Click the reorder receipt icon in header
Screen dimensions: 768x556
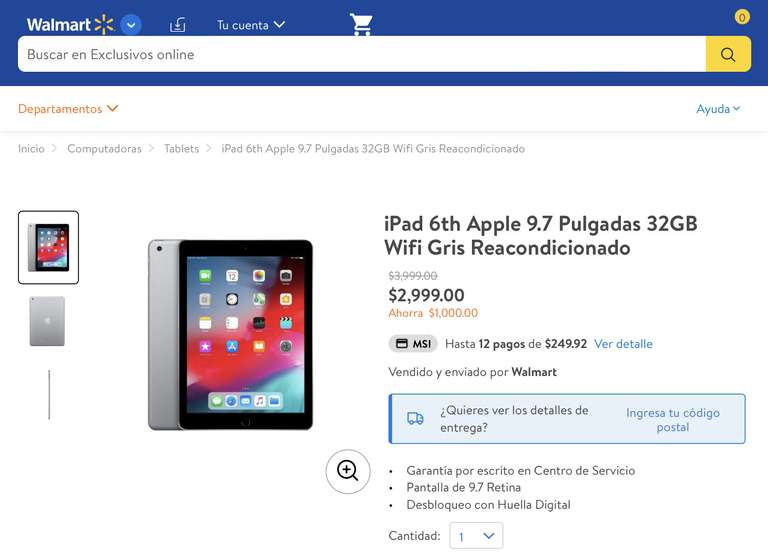coord(177,25)
